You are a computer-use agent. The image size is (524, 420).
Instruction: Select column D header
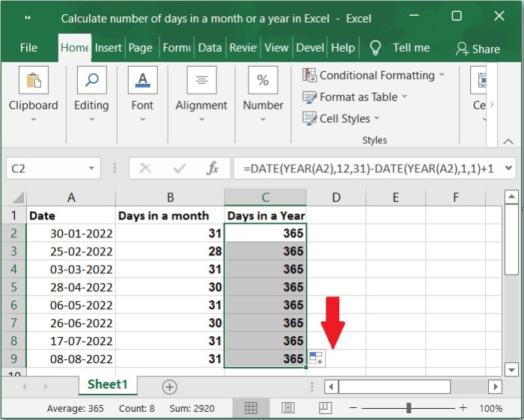[336, 197]
